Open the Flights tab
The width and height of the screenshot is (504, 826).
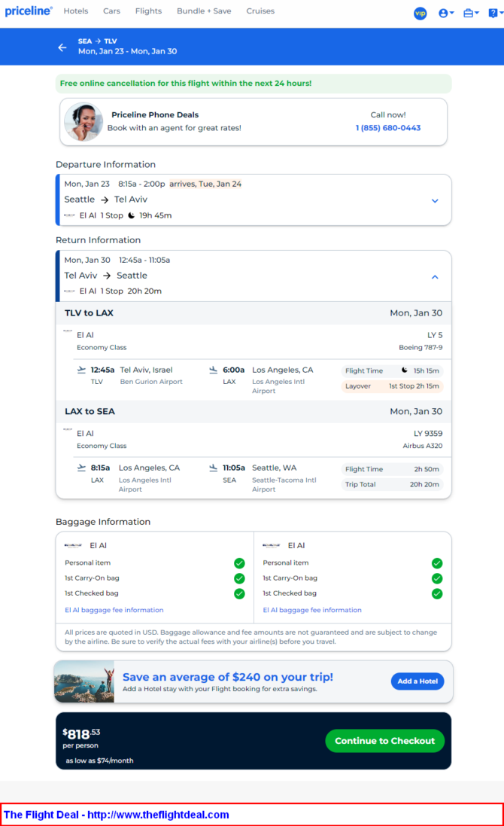tap(148, 11)
